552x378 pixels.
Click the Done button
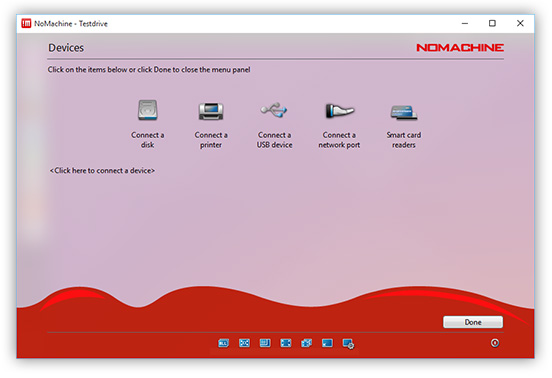pos(473,322)
